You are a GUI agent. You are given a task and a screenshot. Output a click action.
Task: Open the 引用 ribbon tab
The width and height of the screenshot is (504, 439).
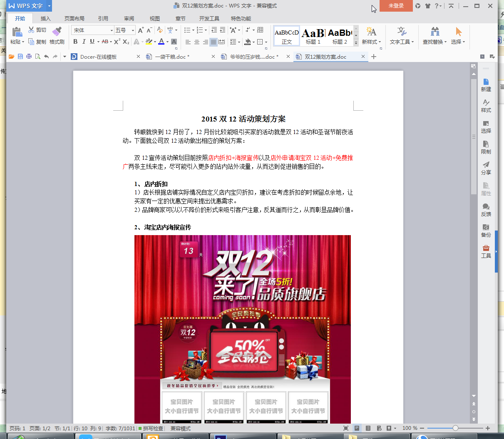pyautogui.click(x=103, y=18)
